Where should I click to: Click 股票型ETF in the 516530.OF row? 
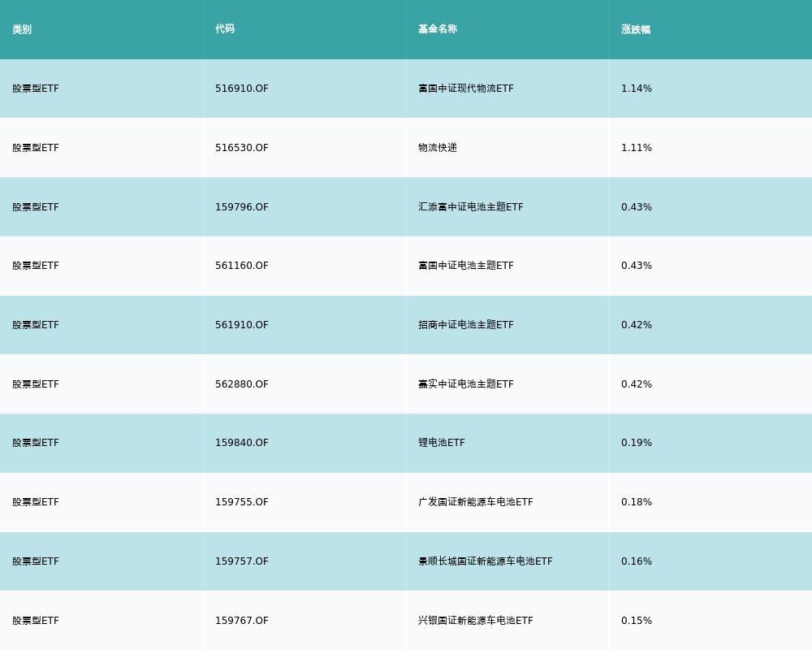36,148
